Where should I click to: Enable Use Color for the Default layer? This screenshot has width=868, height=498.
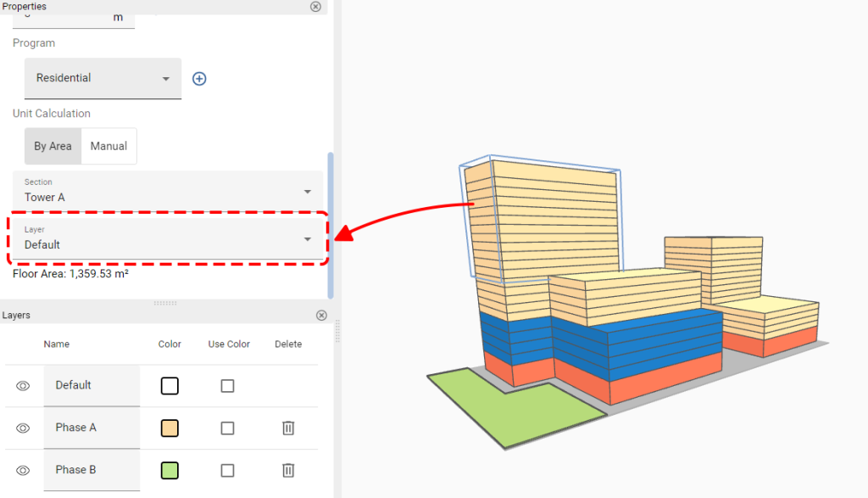tap(227, 385)
